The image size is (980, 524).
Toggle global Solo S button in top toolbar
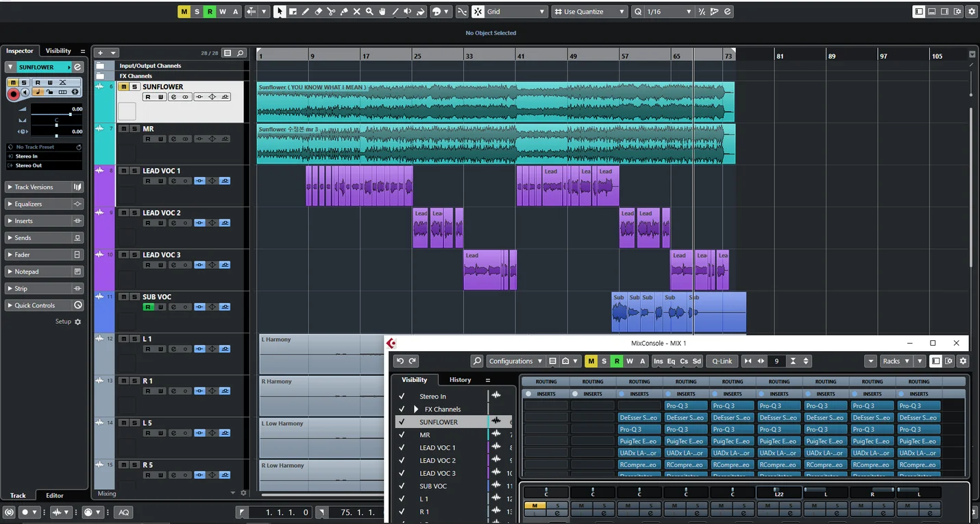[x=197, y=12]
